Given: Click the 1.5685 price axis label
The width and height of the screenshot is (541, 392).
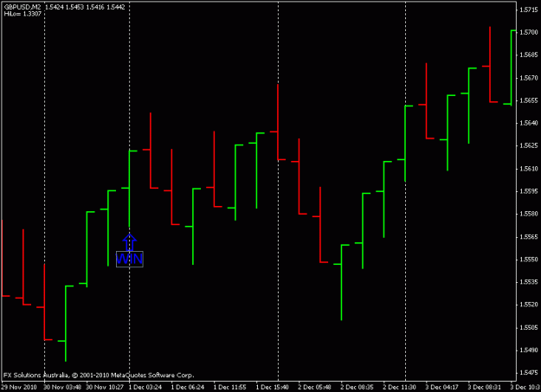Looking at the screenshot, I should click(x=529, y=55).
